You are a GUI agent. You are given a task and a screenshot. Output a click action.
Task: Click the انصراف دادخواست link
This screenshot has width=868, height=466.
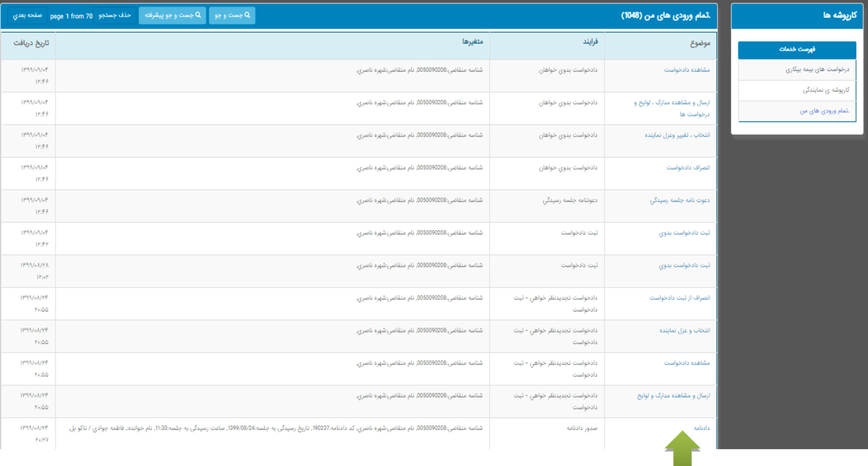688,168
